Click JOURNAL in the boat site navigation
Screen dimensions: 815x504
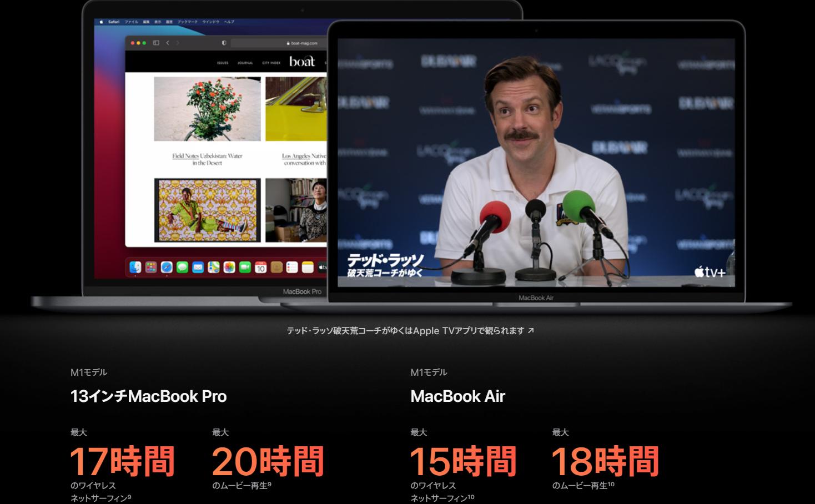(245, 63)
